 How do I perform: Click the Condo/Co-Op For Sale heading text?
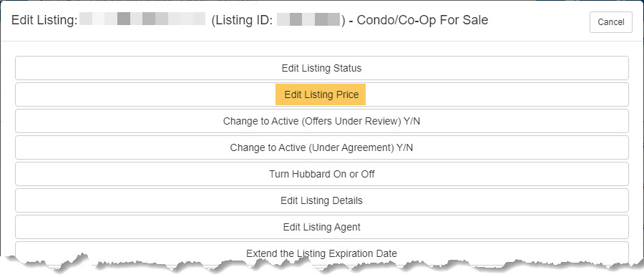tap(422, 20)
